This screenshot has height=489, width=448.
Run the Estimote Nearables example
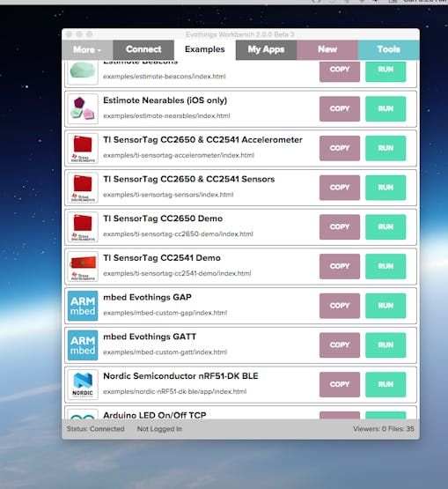[386, 108]
